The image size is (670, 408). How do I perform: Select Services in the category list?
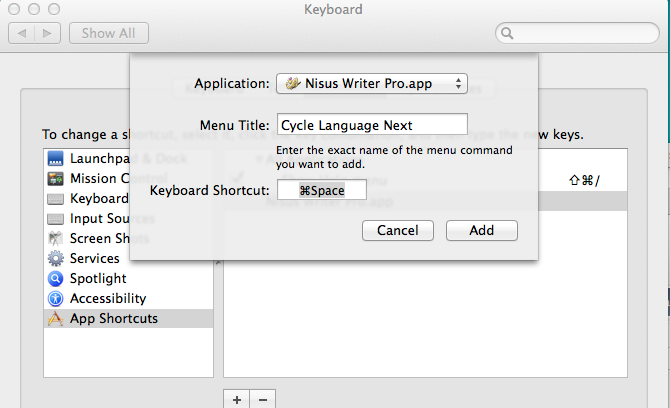coord(128,258)
